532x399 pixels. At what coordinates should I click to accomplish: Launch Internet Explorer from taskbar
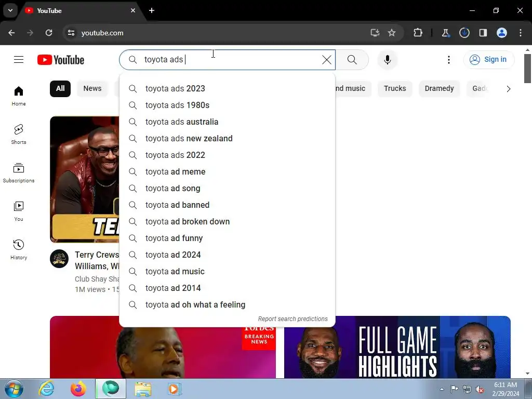tap(46, 389)
